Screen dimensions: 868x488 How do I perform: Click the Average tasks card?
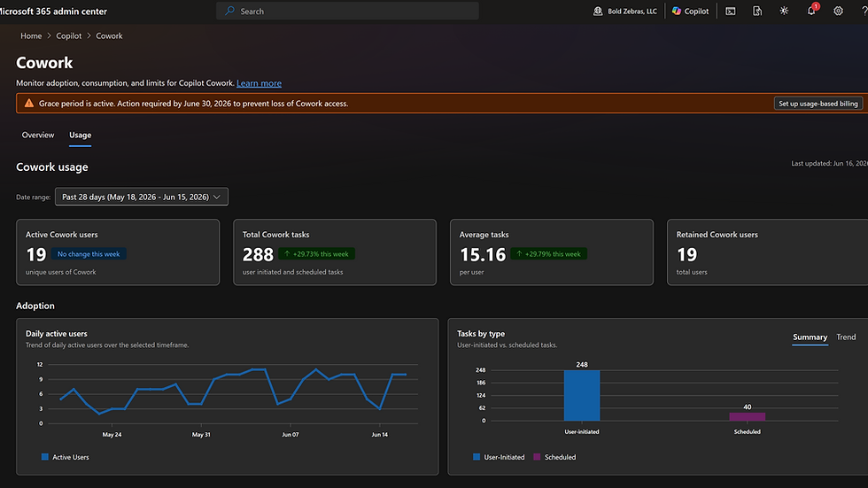click(552, 252)
